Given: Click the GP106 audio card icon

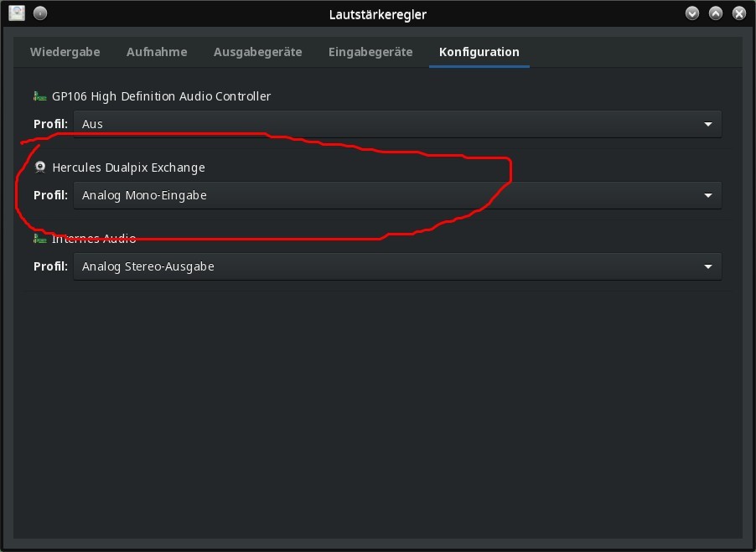Looking at the screenshot, I should 40,96.
